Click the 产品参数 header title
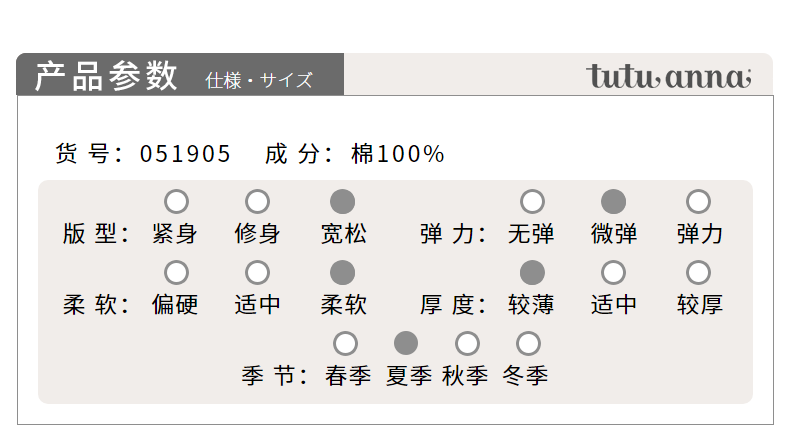790x425 pixels. (x=106, y=76)
